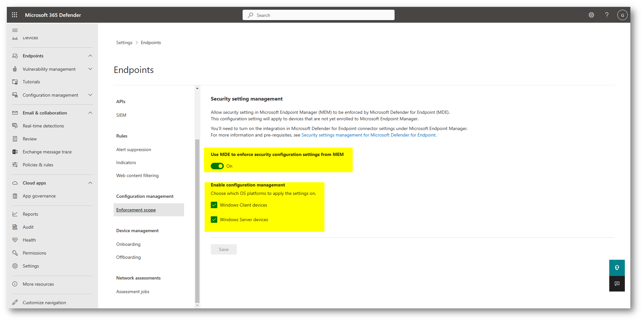Click the Health heart icon

click(15, 240)
